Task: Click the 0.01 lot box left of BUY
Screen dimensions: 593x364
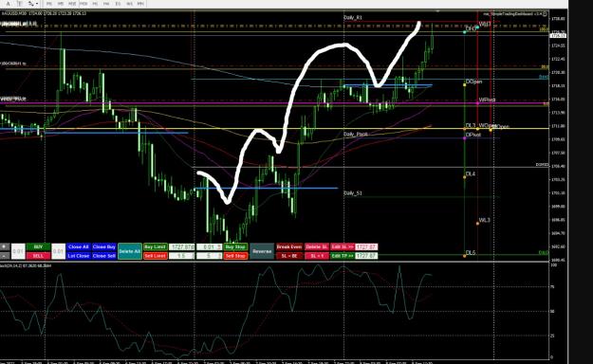Action: click(18, 251)
